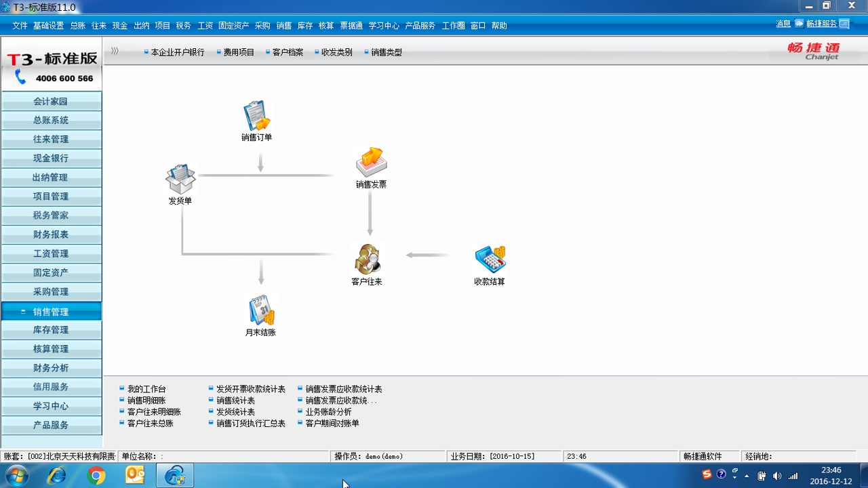This screenshot has height=488, width=868.
Task: Open the 发货单 delivery note icon
Action: pyautogui.click(x=180, y=180)
